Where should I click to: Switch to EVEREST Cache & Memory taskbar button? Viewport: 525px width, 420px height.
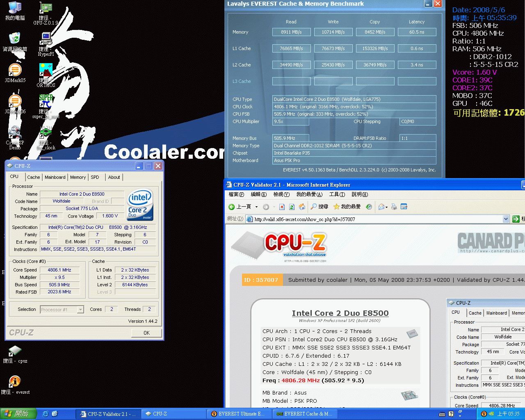(x=304, y=414)
